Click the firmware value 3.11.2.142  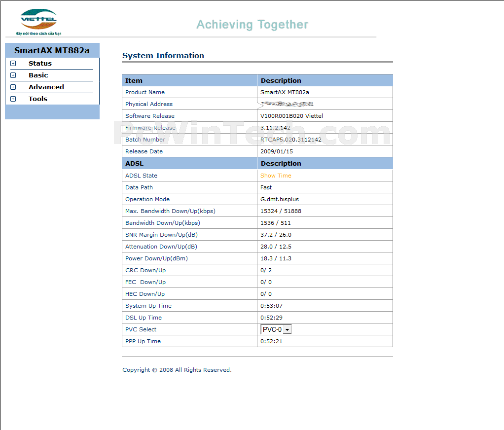click(x=276, y=128)
